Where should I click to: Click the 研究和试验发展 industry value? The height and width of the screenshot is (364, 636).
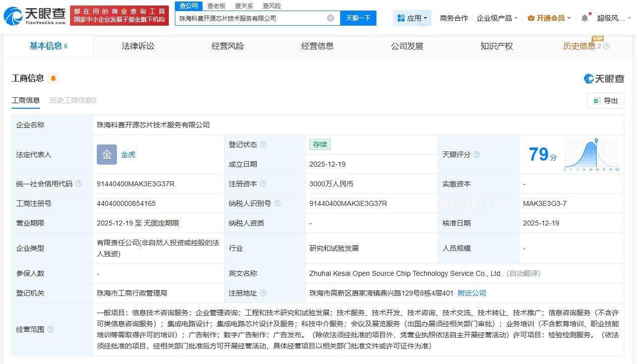[334, 248]
